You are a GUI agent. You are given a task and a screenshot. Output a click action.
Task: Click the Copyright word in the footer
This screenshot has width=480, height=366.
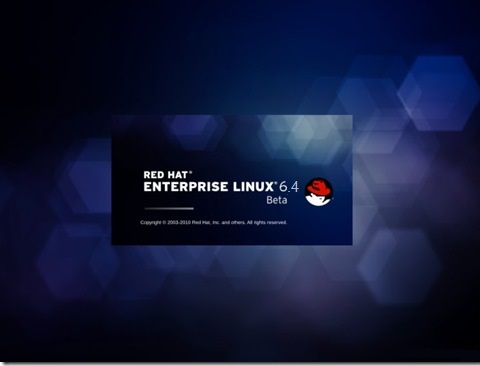click(151, 222)
